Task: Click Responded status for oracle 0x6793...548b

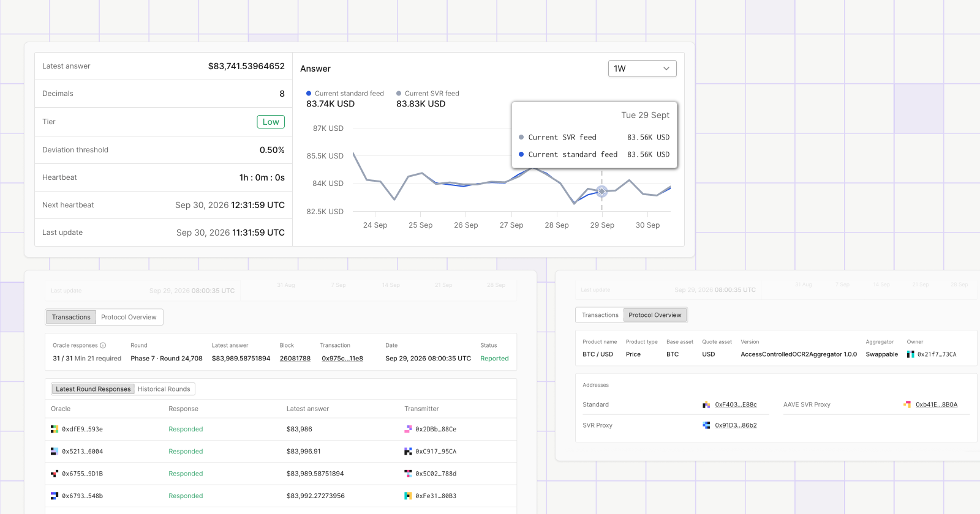Action: click(186, 496)
